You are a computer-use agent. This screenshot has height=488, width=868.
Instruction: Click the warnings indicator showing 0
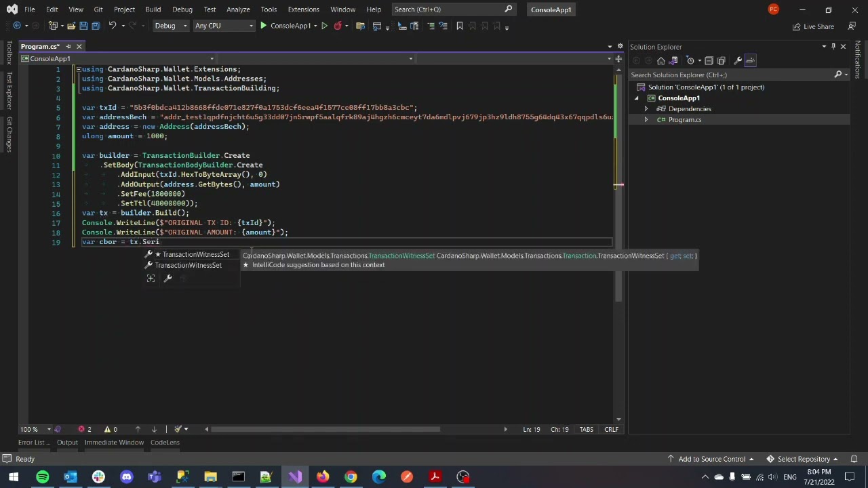[110, 429]
